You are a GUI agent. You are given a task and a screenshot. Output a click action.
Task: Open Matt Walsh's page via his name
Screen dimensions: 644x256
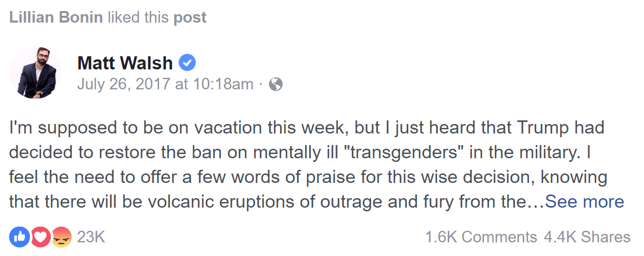(x=125, y=63)
